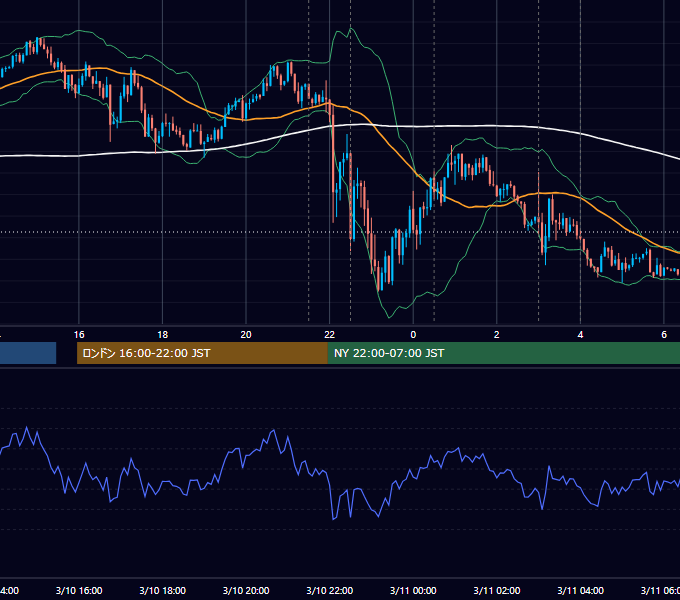Click the 3/11 04:00 date label
Image resolution: width=680 pixels, height=600 pixels.
point(580,590)
